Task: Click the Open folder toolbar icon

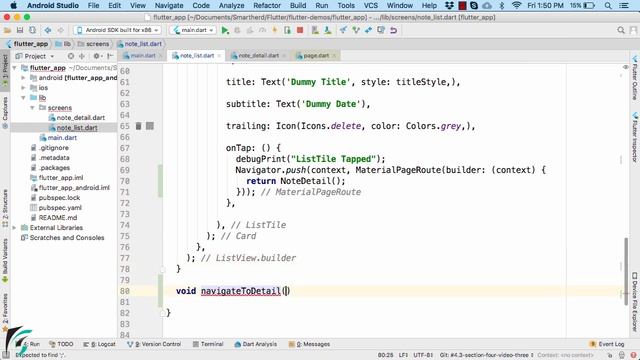Action: [x=7, y=30]
